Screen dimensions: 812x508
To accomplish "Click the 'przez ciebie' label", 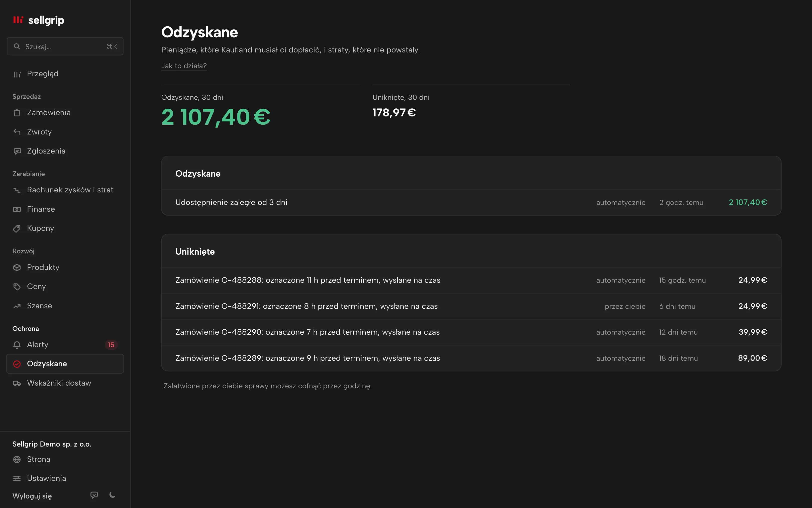I will (x=625, y=306).
